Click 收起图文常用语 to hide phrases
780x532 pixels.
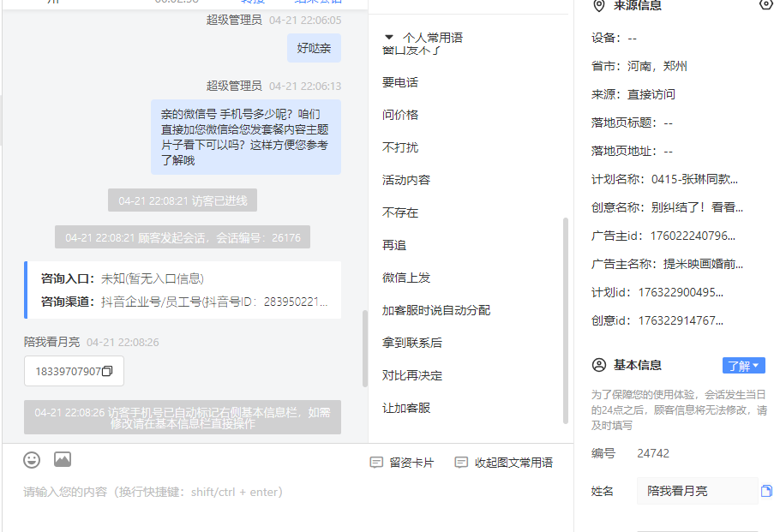(504, 463)
